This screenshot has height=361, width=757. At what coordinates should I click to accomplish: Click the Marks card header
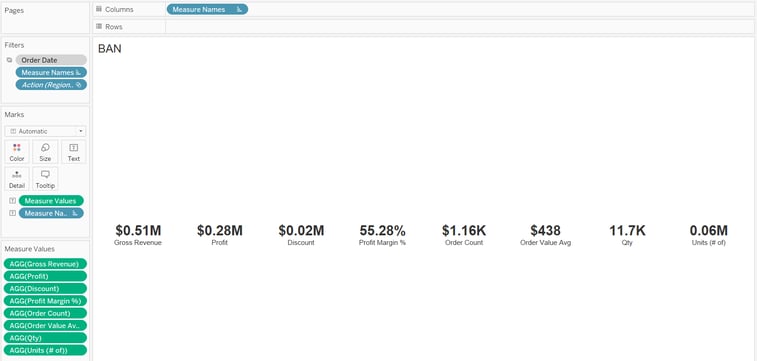pos(14,114)
